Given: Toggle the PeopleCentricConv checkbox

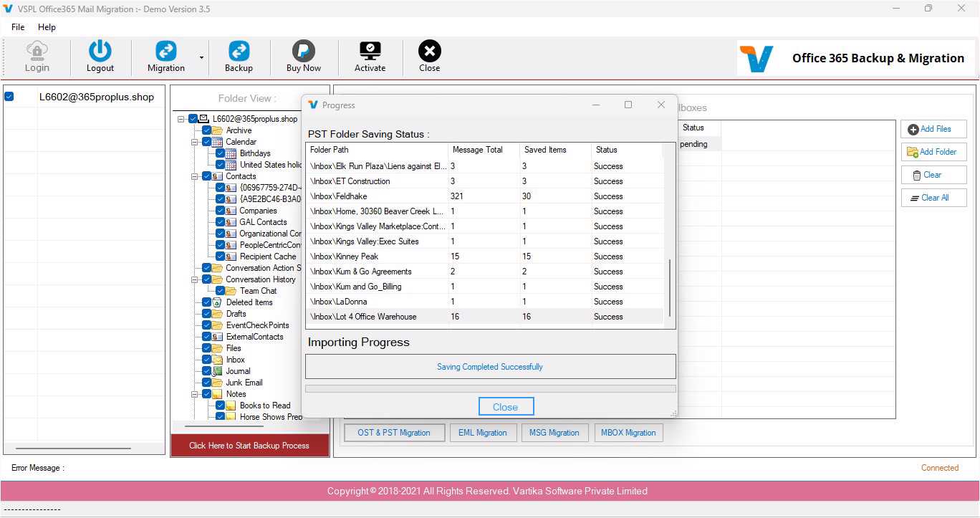Looking at the screenshot, I should point(221,245).
